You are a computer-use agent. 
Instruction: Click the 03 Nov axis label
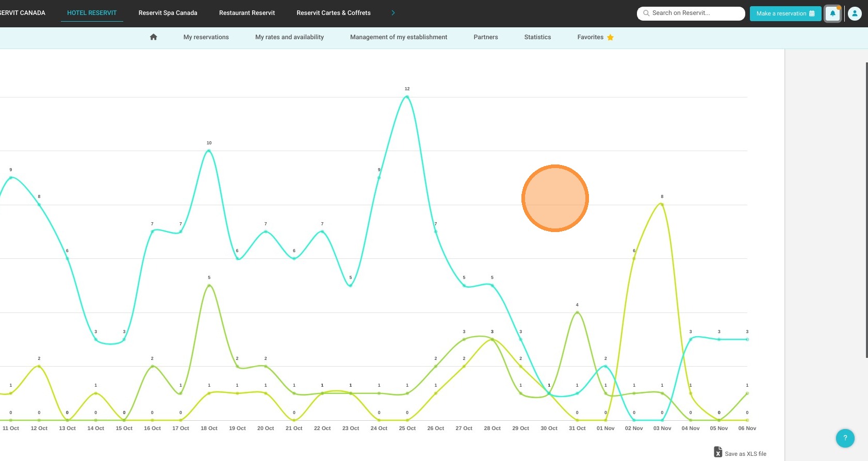click(662, 429)
